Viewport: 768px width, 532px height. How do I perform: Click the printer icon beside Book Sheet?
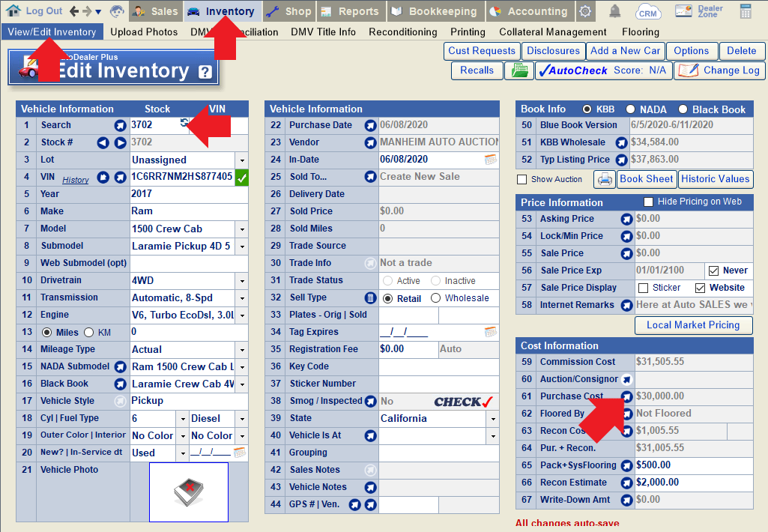pyautogui.click(x=605, y=179)
